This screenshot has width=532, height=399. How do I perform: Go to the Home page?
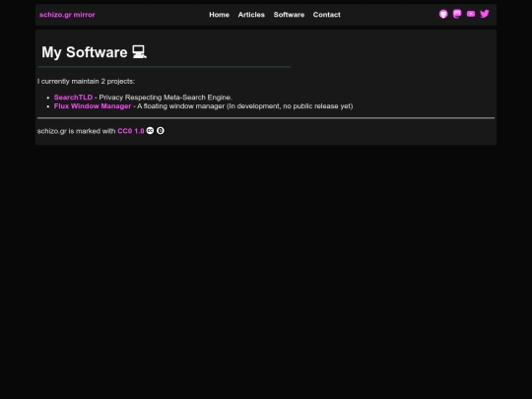pos(219,15)
